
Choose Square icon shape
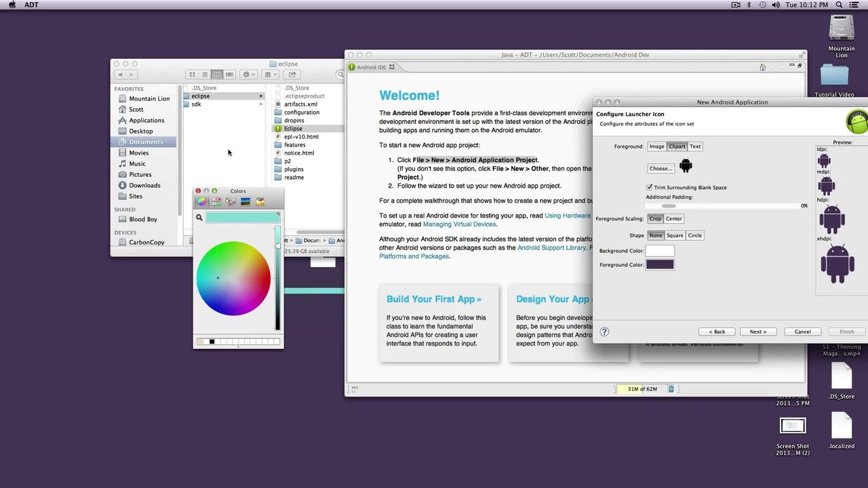click(x=675, y=236)
